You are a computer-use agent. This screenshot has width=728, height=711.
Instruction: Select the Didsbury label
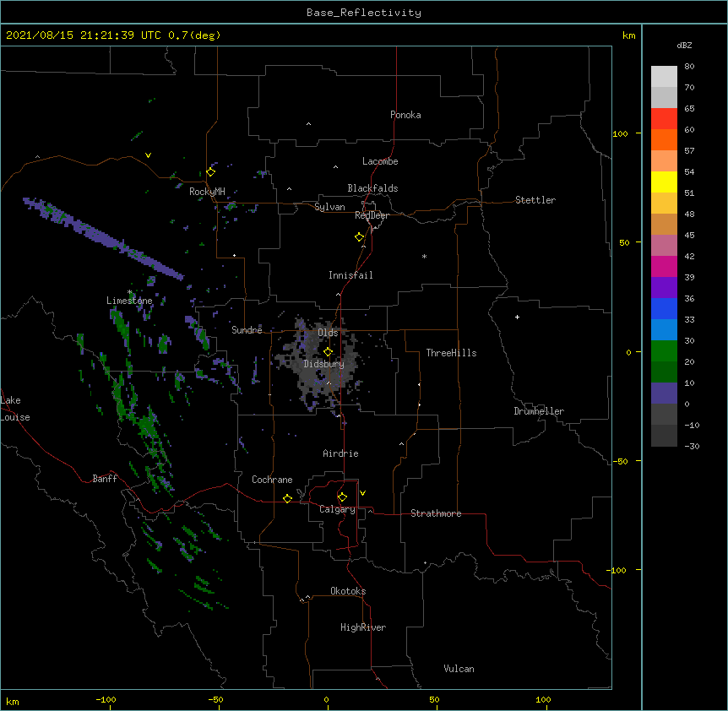pyautogui.click(x=324, y=364)
